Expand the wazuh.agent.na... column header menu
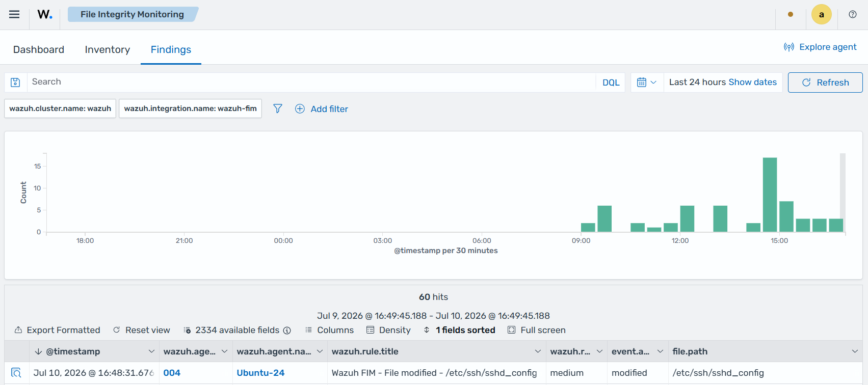 (320, 351)
